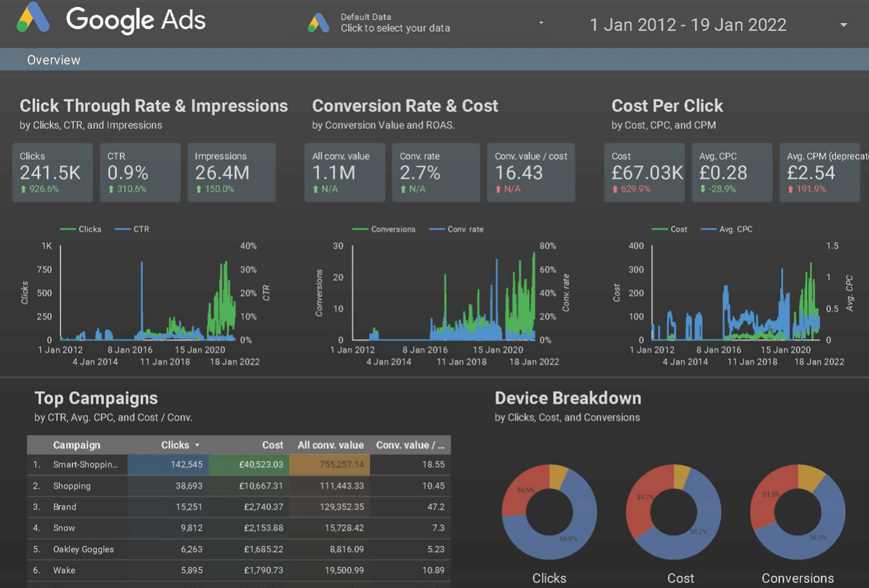Click the Oakley Goggles campaign name
Image resolution: width=869 pixels, height=588 pixels.
click(83, 549)
